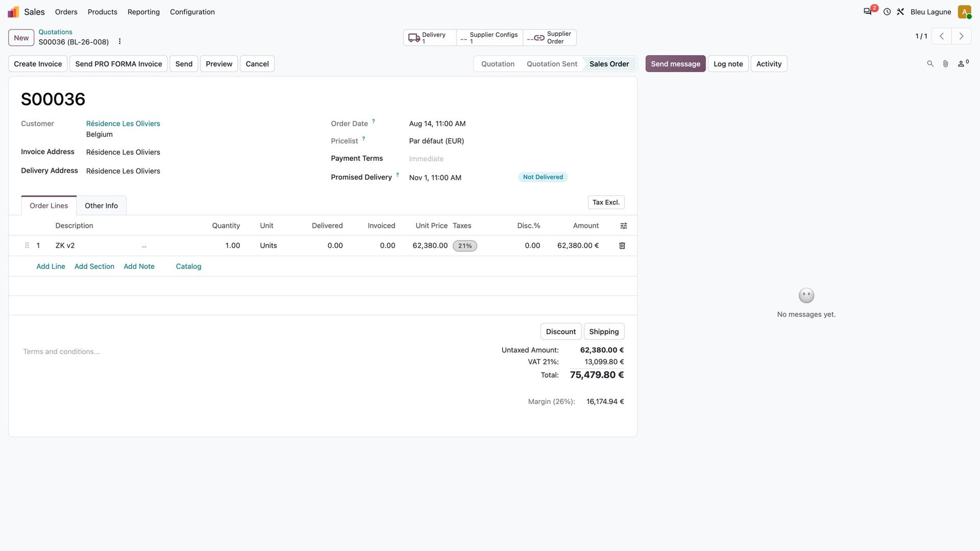Delete the ZK v2 order line
Screen dimensions: 980x551
(x=622, y=246)
